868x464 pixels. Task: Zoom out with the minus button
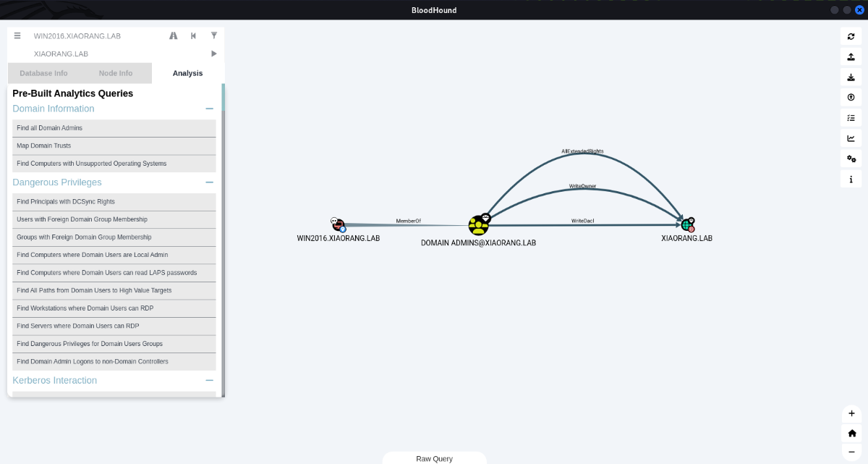coord(851,452)
